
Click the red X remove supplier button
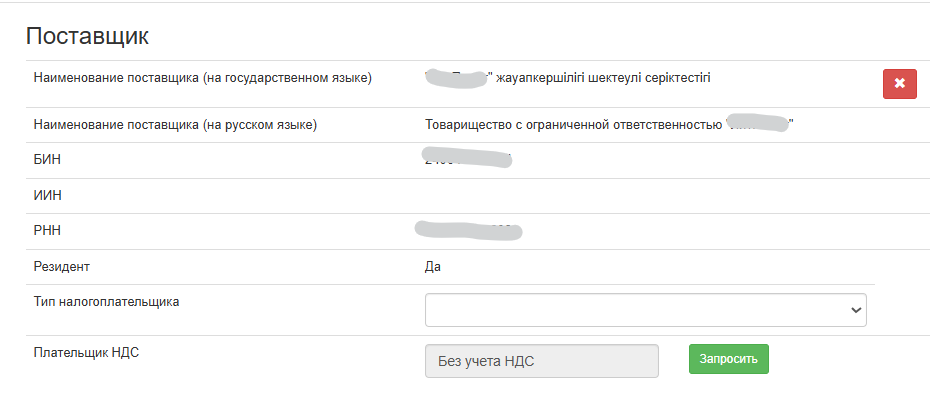point(899,84)
